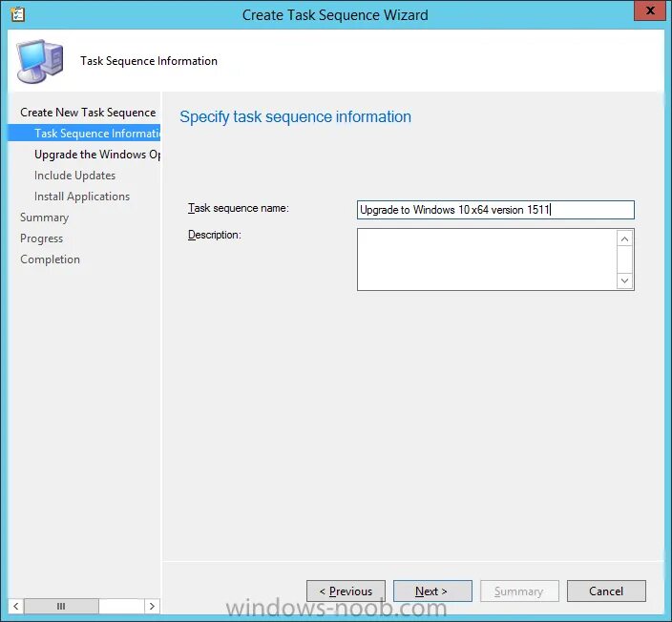Select Progress step in the sidebar

pyautogui.click(x=42, y=238)
